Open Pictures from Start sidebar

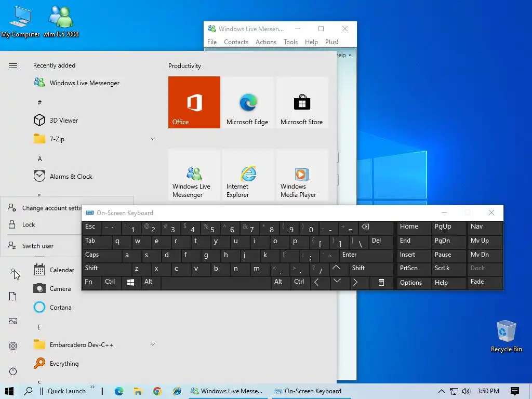(x=13, y=321)
